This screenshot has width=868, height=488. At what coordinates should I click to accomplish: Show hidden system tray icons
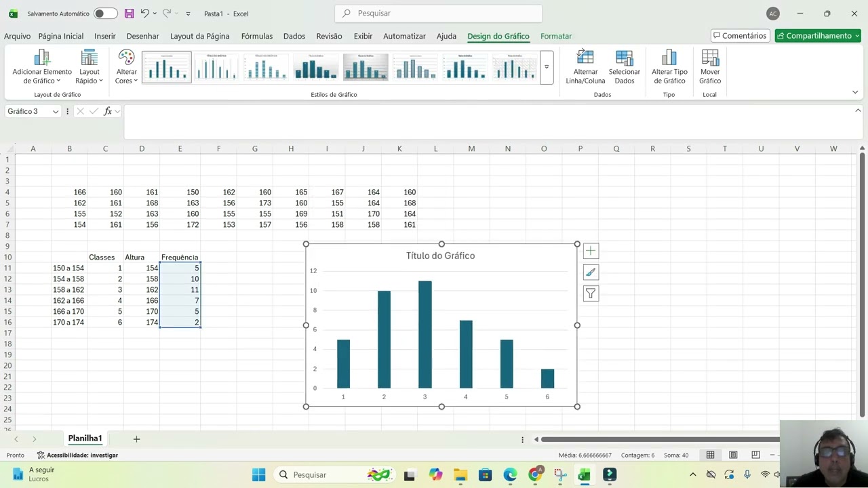(692, 474)
